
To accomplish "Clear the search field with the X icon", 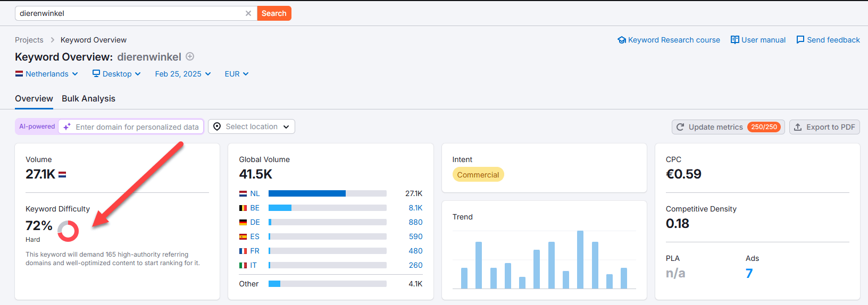I will pyautogui.click(x=248, y=13).
